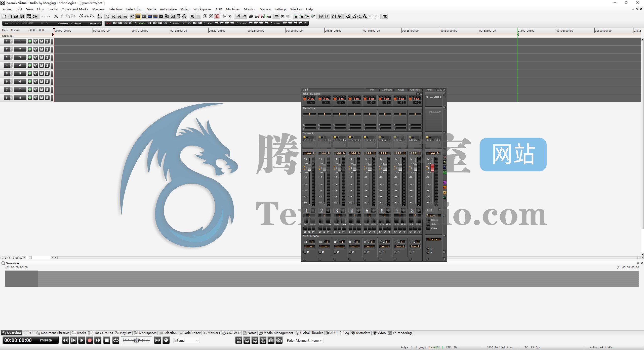This screenshot has width=644, height=350.
Task: Open the Tracks menu
Action: pyautogui.click(x=53, y=9)
